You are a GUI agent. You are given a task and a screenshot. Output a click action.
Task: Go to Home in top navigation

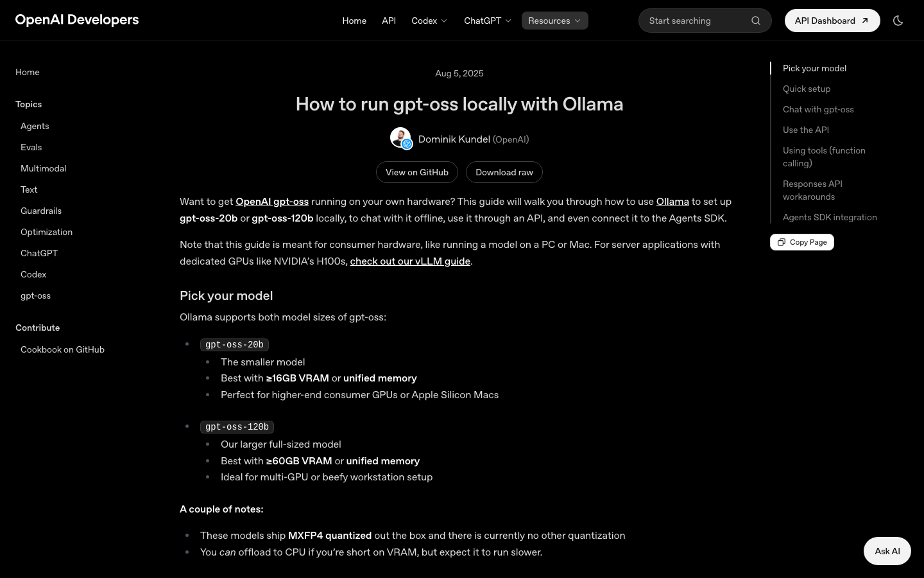pos(354,21)
